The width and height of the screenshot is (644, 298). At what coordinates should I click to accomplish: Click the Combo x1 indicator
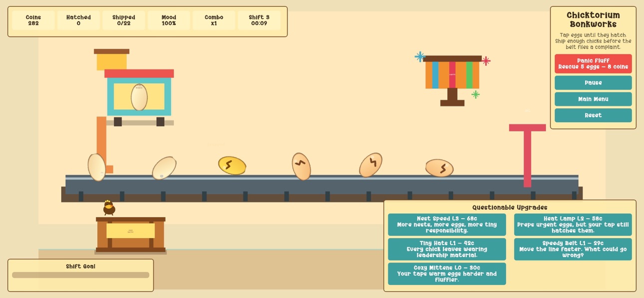click(214, 20)
